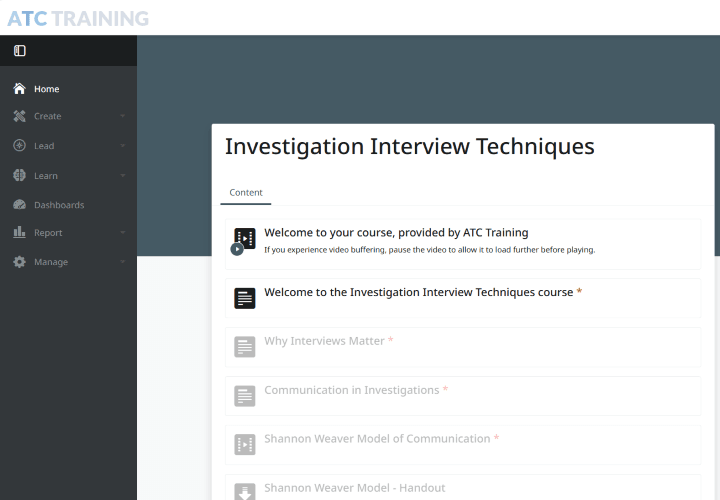Open Dashboards gauge icon
The height and width of the screenshot is (500, 720).
[20, 205]
